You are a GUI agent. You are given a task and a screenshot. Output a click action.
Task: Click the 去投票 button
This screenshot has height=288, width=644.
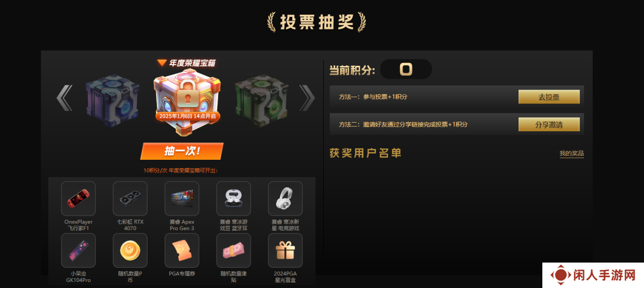click(x=549, y=97)
